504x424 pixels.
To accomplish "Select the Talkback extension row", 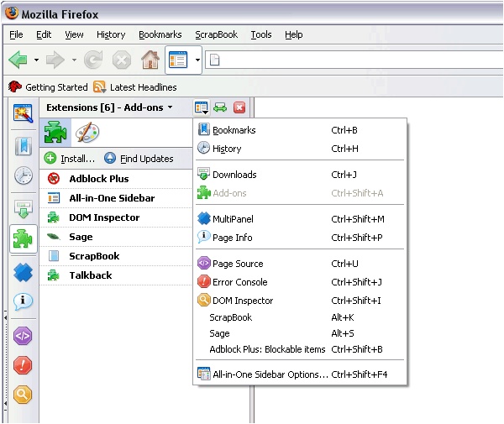I will click(116, 275).
